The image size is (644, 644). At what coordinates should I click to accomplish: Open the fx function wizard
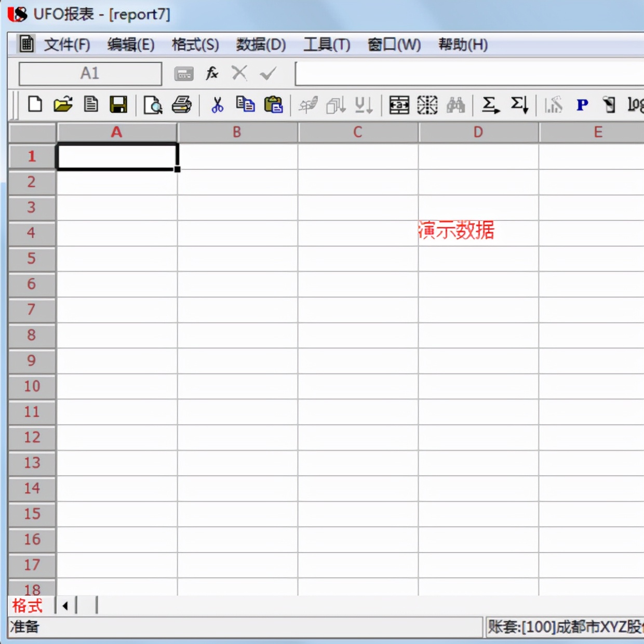[211, 73]
